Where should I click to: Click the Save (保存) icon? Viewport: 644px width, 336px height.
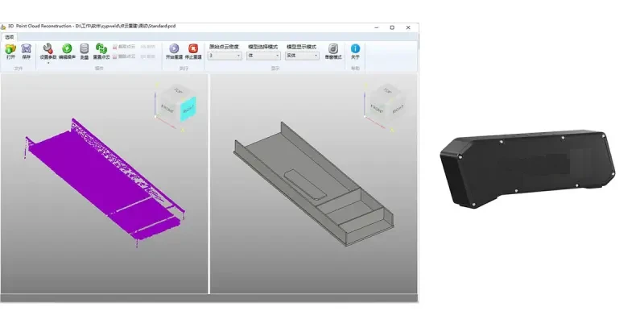point(26,50)
